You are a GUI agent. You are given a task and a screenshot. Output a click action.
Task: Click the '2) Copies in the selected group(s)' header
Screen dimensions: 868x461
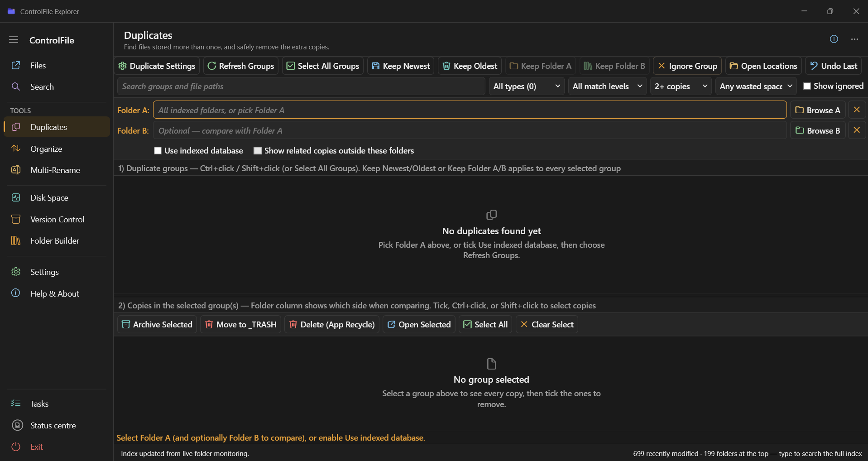coord(357,306)
